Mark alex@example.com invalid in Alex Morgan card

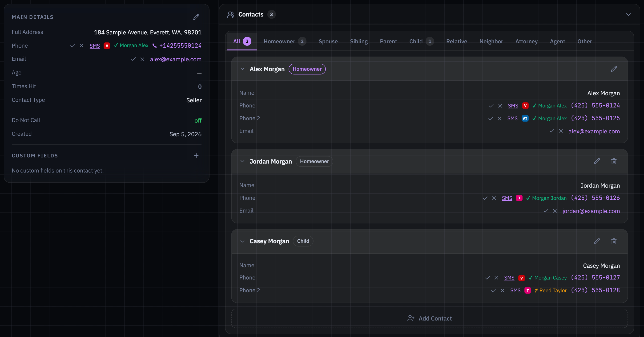click(x=561, y=131)
